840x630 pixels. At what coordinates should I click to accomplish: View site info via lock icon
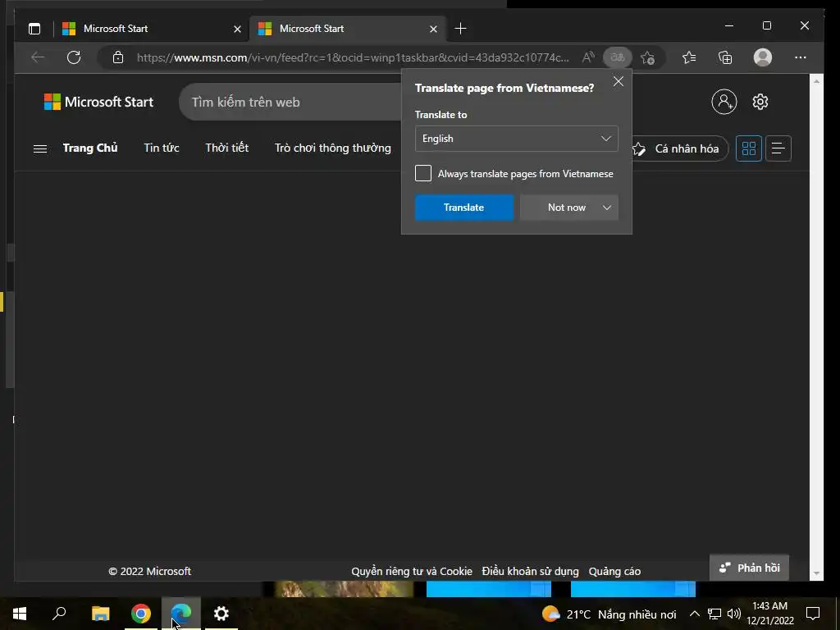click(118, 57)
